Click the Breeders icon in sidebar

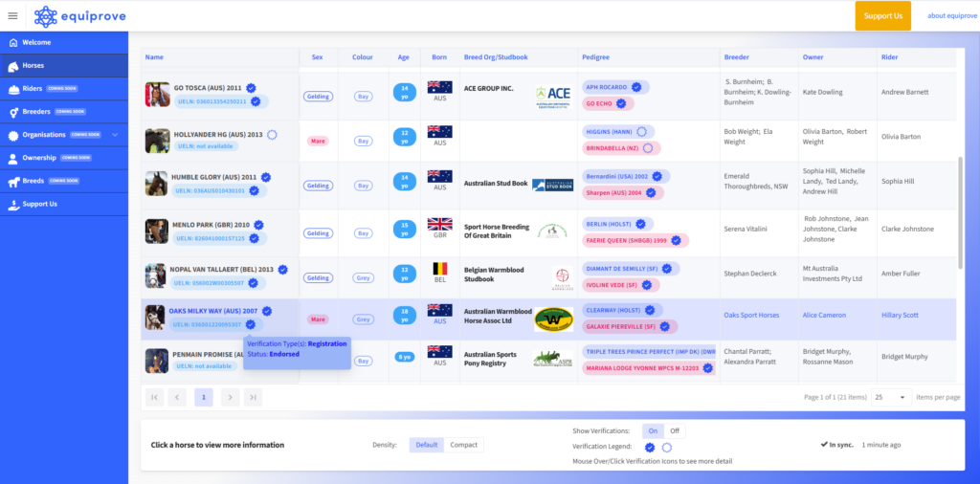(x=13, y=112)
